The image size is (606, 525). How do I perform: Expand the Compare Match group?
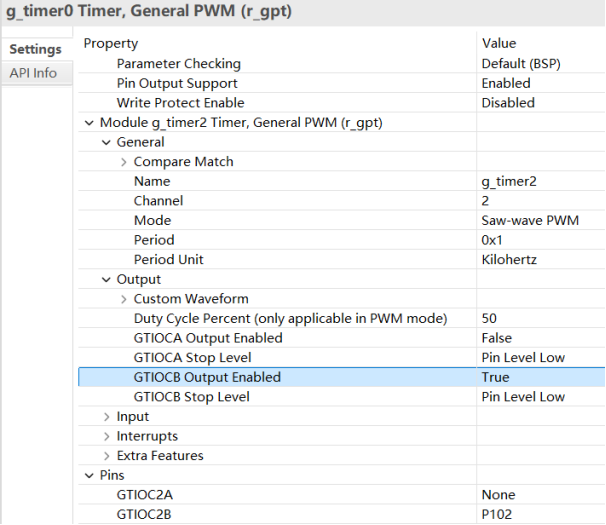[x=124, y=162]
